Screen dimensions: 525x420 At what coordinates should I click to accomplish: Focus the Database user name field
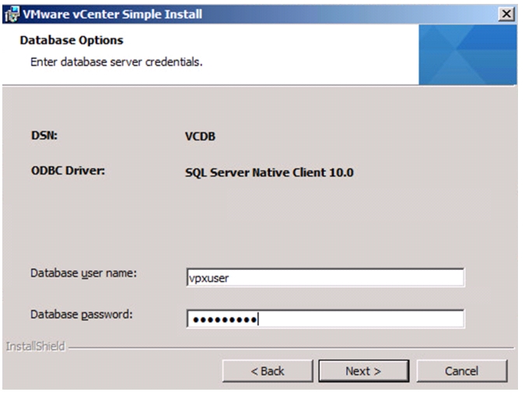[325, 278]
